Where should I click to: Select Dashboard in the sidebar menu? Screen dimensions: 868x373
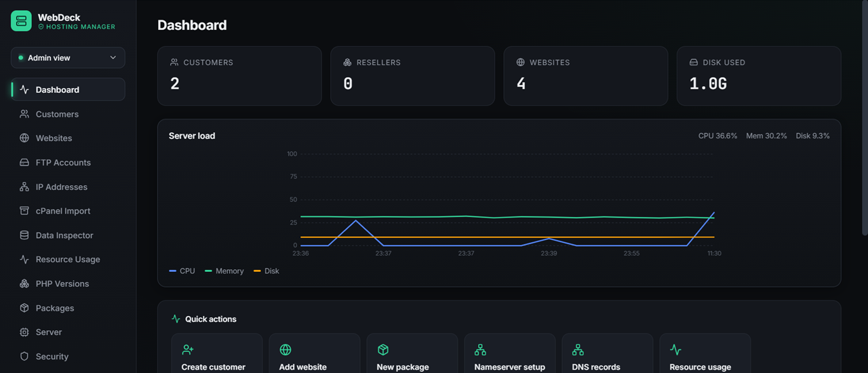click(68, 90)
